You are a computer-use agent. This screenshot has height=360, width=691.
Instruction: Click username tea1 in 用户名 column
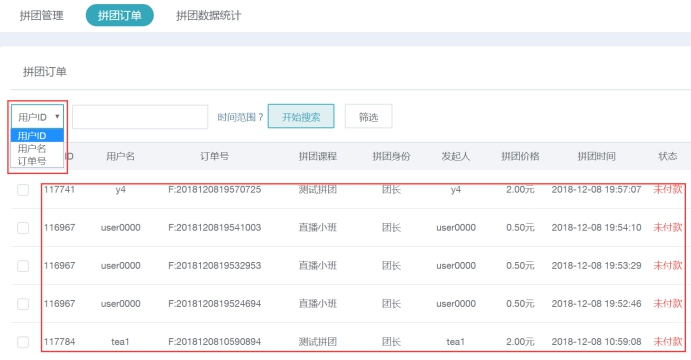pos(120,341)
